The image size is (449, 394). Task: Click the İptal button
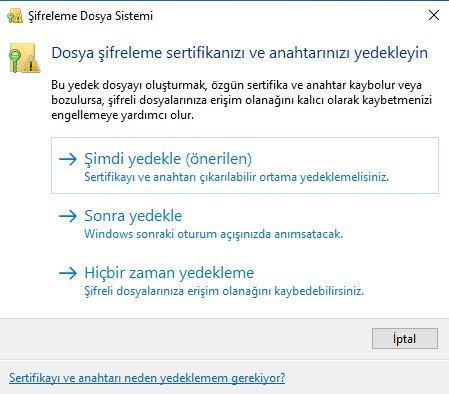[x=405, y=339]
